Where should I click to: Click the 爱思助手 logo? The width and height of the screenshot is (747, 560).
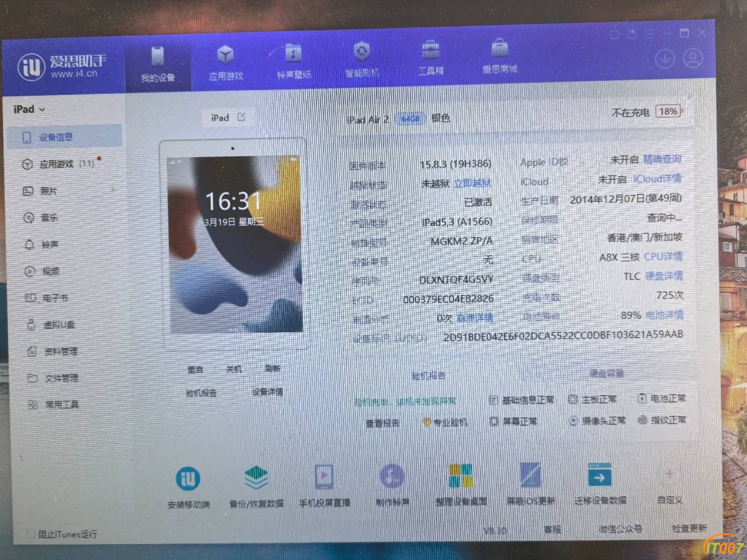click(x=62, y=66)
